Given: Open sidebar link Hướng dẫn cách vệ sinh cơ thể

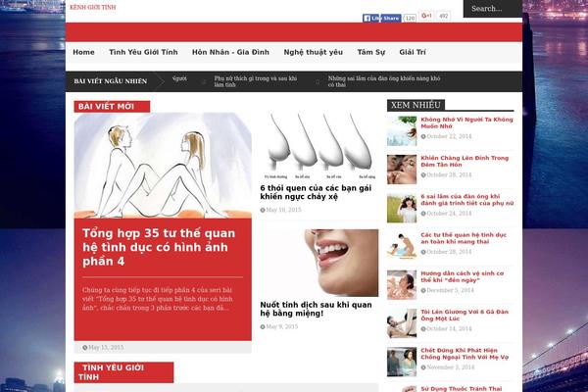Looking at the screenshot, I should [463, 276].
